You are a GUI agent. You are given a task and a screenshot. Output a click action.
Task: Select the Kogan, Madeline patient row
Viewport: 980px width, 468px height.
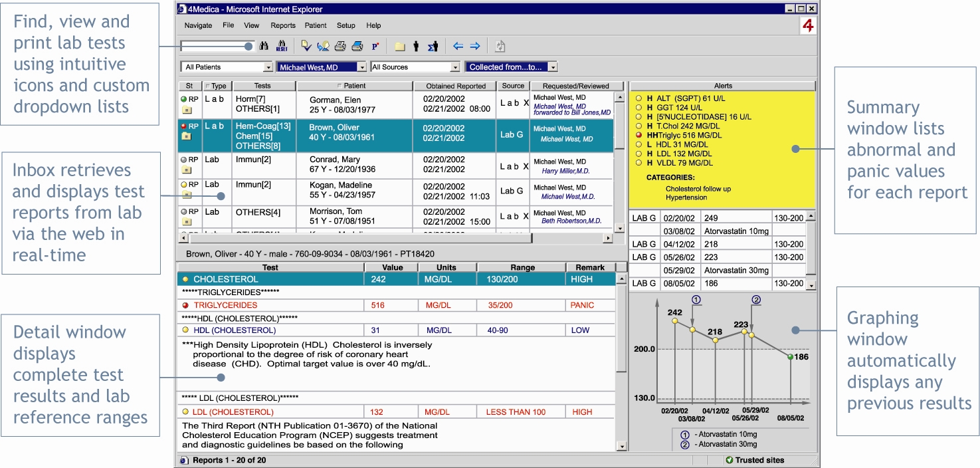(x=395, y=191)
